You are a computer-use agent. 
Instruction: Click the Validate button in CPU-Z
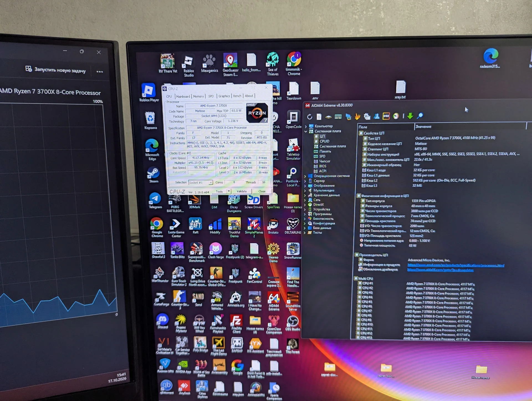click(242, 191)
